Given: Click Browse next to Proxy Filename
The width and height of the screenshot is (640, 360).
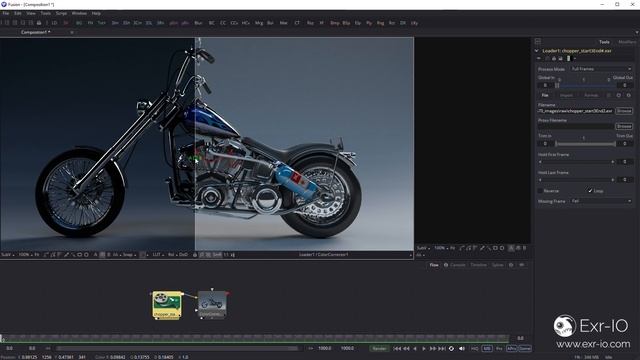Looking at the screenshot, I should (624, 127).
